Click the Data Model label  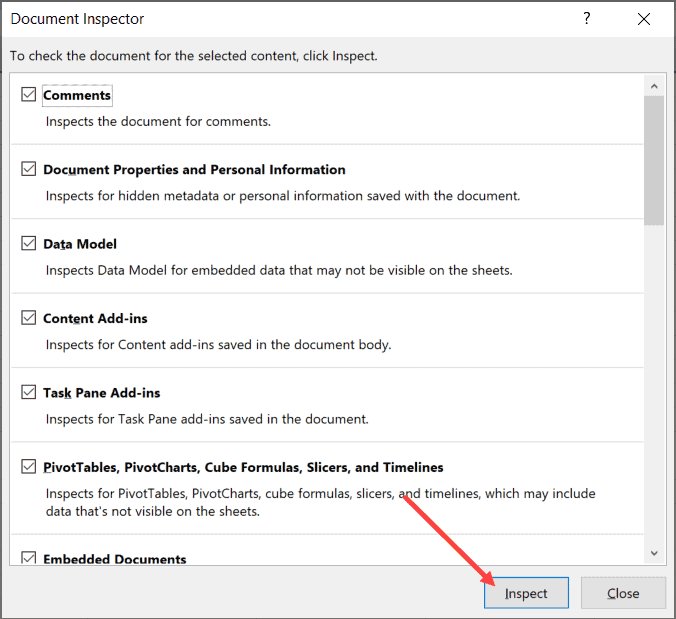tap(80, 244)
